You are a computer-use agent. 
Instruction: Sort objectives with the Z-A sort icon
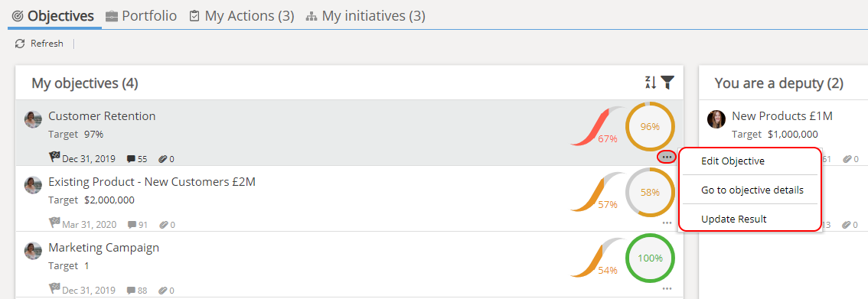[651, 83]
